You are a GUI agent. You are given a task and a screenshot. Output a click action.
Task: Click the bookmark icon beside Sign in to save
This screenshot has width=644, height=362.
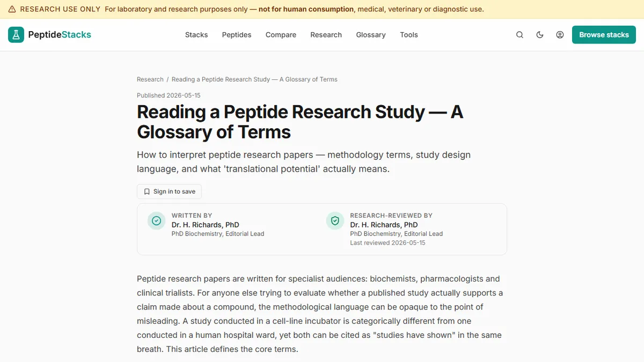(x=147, y=191)
